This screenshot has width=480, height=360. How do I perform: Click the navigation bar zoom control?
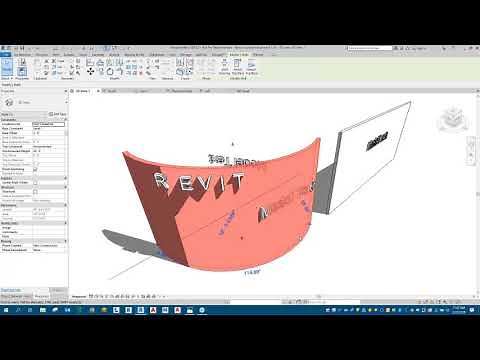coord(472,155)
